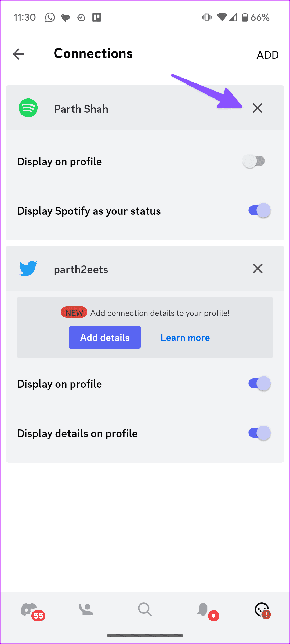Go back using the arrow icon
The height and width of the screenshot is (644, 290).
click(18, 54)
